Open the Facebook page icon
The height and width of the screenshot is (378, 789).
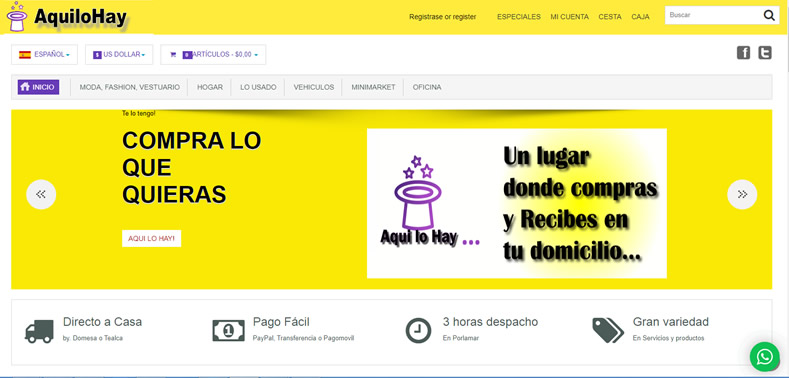tap(743, 53)
